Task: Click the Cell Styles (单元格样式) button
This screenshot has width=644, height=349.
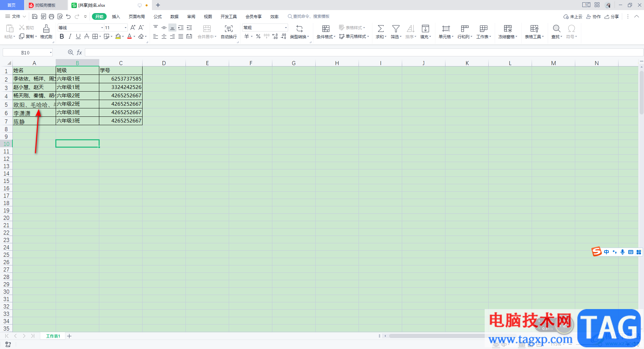Action: pos(354,36)
